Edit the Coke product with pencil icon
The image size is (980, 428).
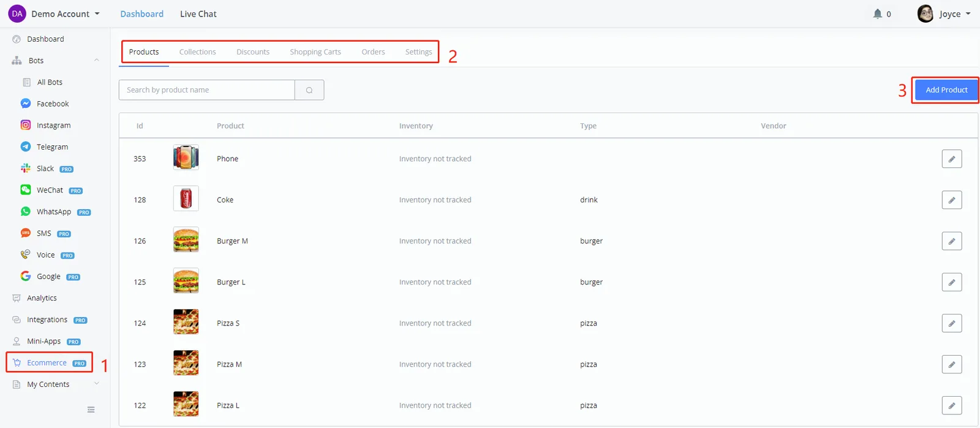pos(952,200)
